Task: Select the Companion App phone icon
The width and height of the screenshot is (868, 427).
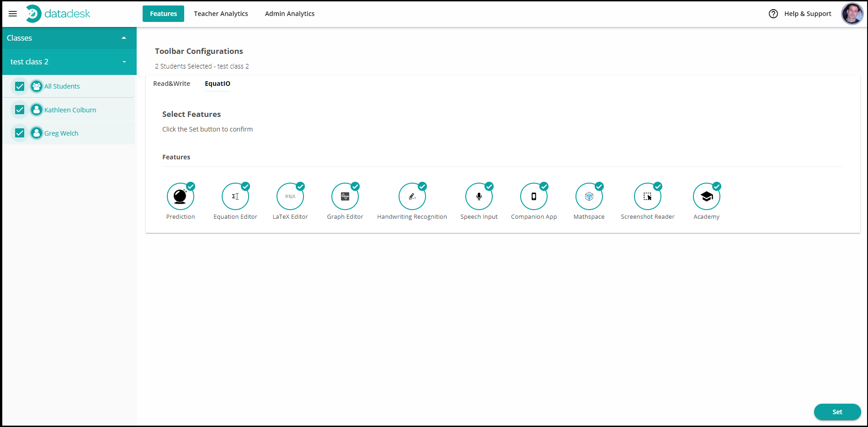Action: [x=534, y=196]
